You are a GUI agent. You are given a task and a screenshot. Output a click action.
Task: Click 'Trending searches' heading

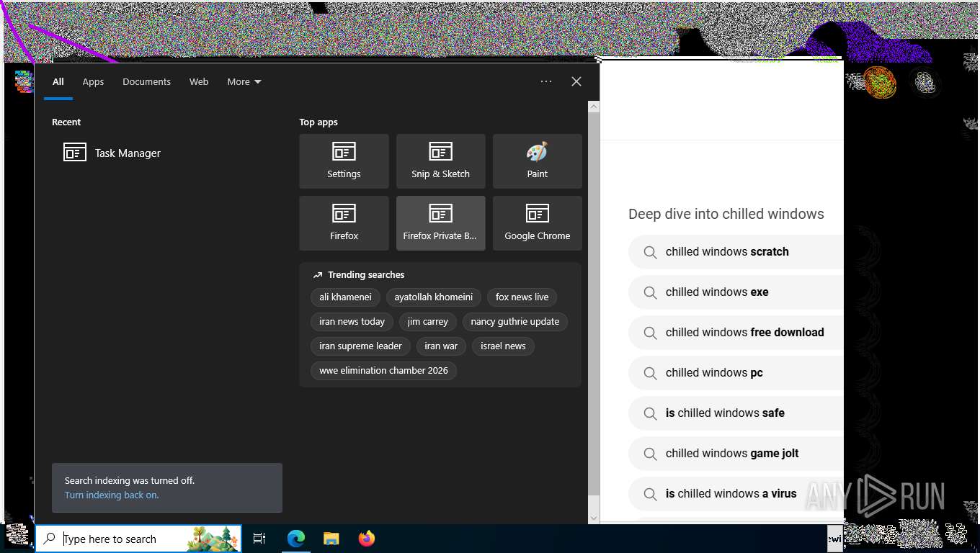[x=366, y=274]
